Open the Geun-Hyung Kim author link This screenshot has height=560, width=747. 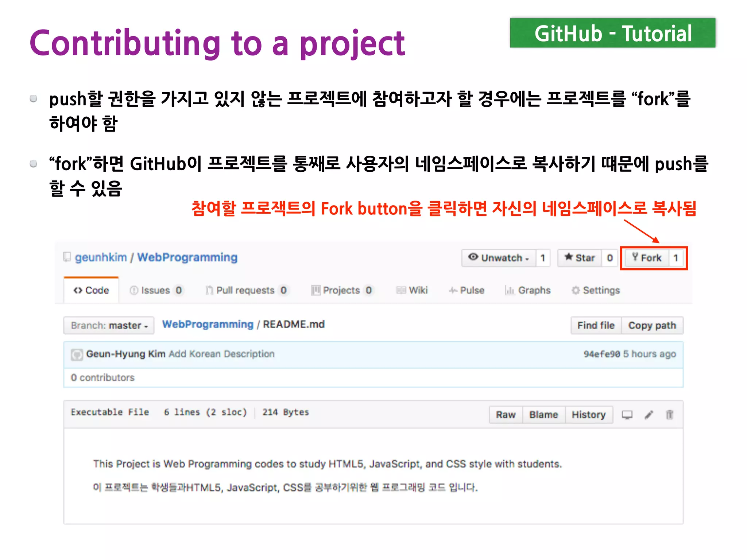click(x=126, y=354)
